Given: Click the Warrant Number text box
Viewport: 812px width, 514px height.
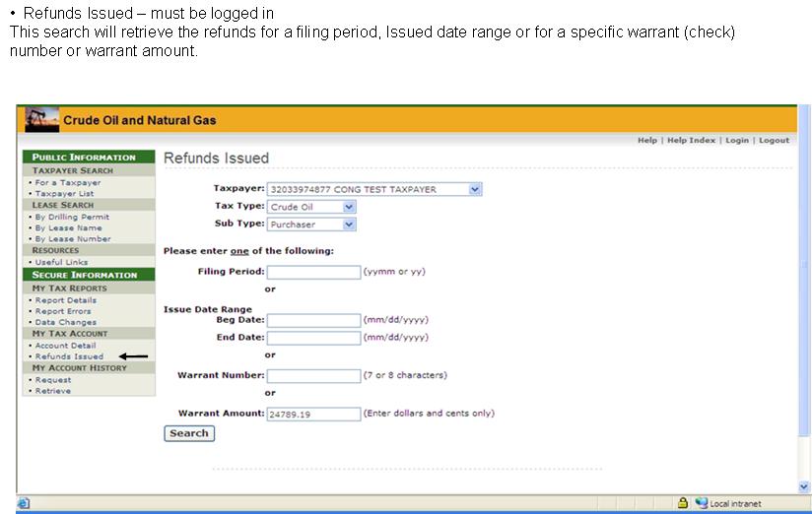Looking at the screenshot, I should point(313,375).
